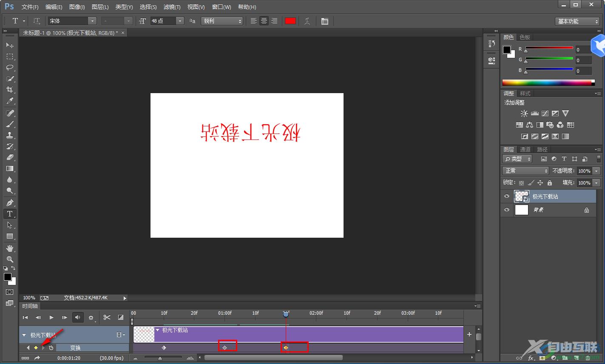Image resolution: width=605 pixels, height=364 pixels.
Task: Open the layer filter 类型 dropdown
Action: 517,159
